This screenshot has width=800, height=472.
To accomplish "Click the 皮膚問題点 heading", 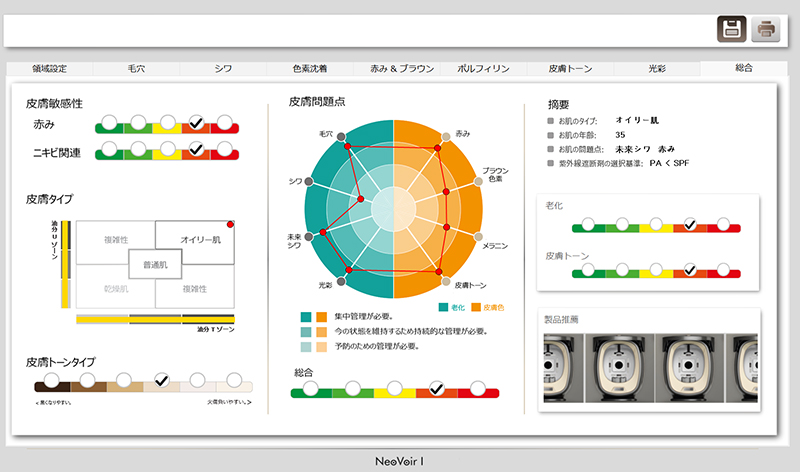I will [317, 102].
